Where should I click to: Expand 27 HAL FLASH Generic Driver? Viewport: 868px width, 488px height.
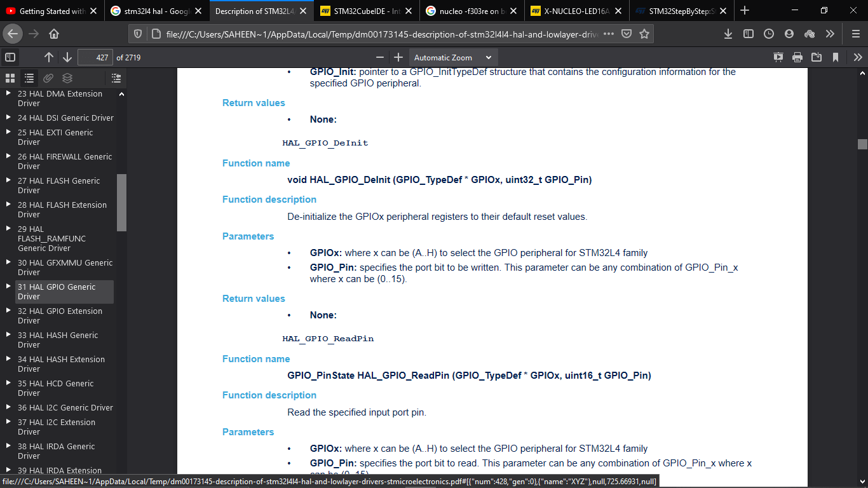pos(8,180)
